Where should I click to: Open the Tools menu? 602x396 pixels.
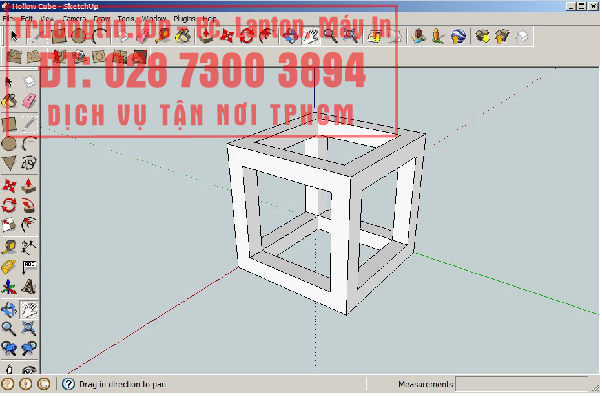coord(126,19)
